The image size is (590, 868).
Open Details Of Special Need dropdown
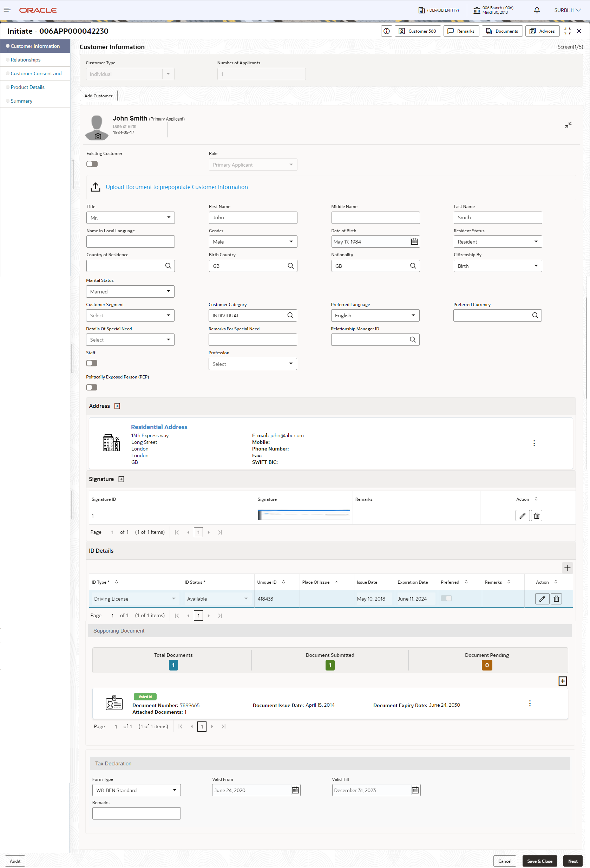pos(130,340)
